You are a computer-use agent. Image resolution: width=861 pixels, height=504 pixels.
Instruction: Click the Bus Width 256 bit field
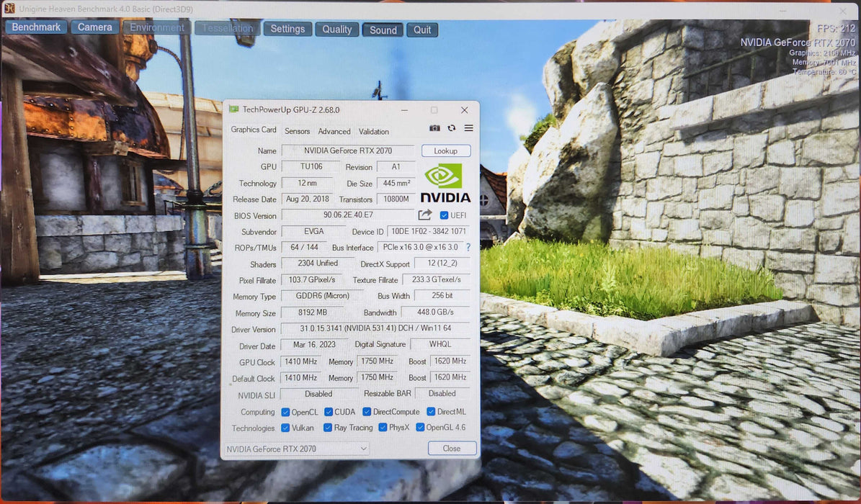click(x=442, y=295)
